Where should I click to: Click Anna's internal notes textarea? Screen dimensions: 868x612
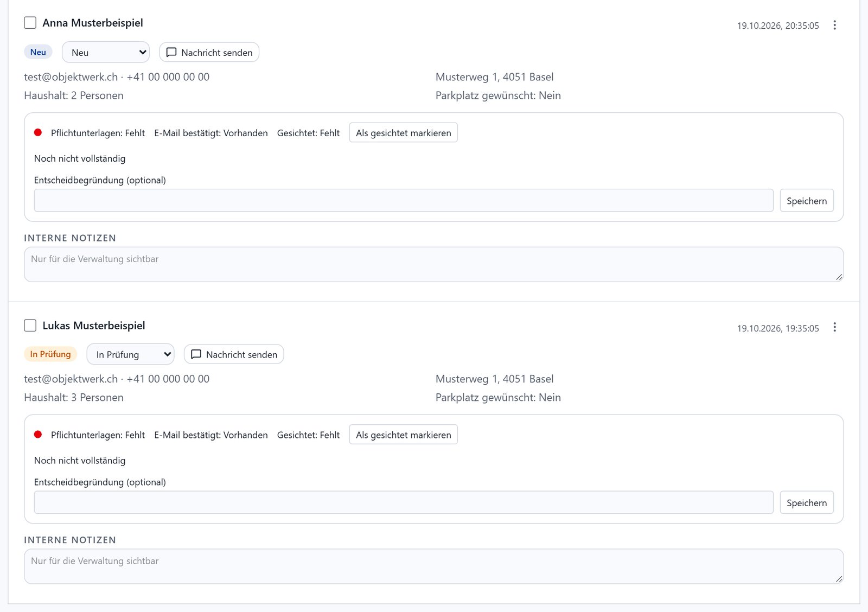434,264
